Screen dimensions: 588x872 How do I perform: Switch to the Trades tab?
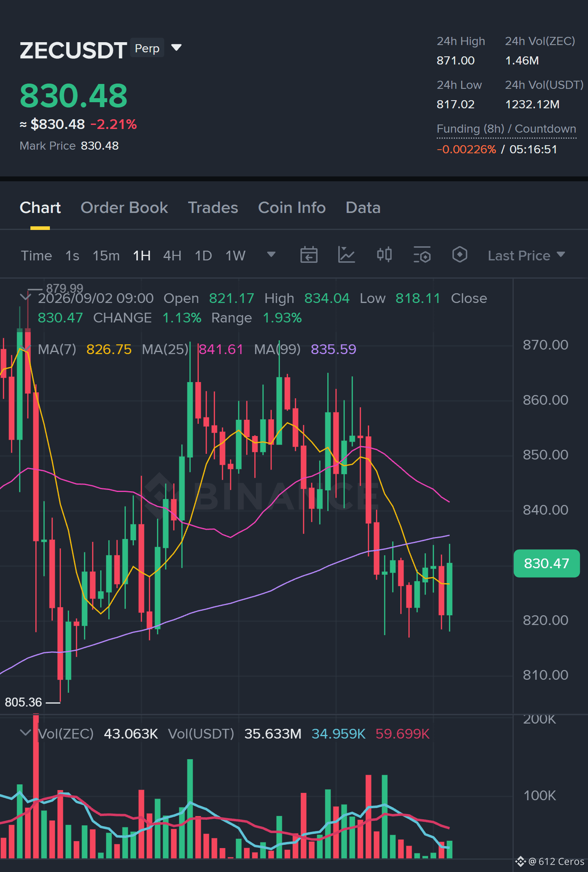pos(213,208)
